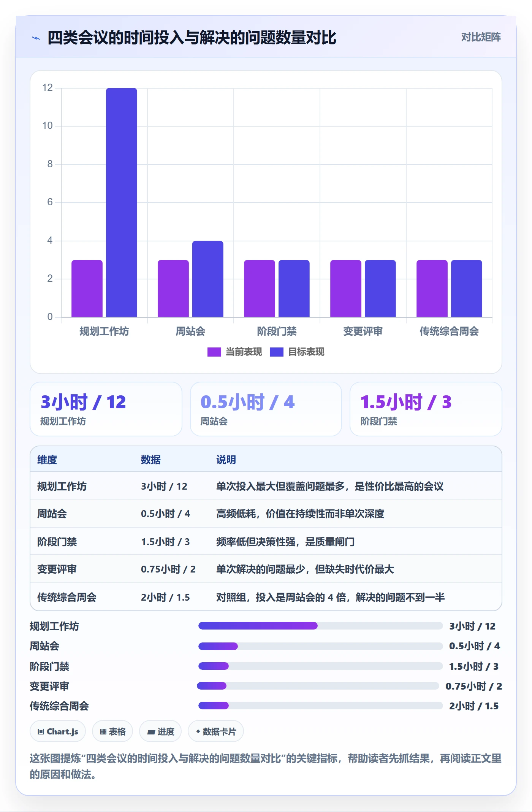532x812 pixels.
Task: Click the 表格 tag chip
Action: coord(112,731)
